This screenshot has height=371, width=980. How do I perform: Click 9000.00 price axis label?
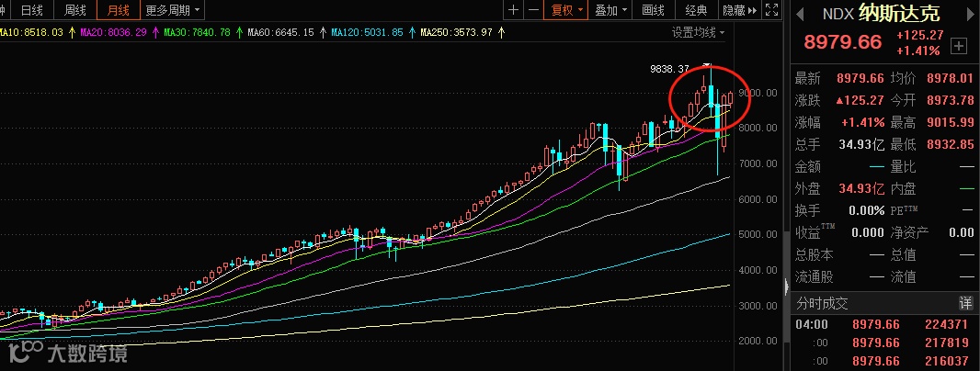(x=758, y=93)
